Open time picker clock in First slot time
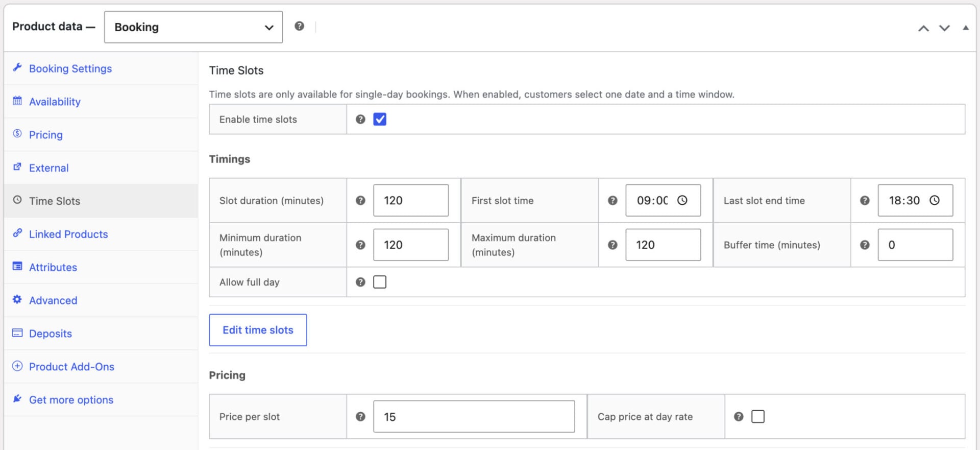The image size is (980, 450). tap(682, 200)
